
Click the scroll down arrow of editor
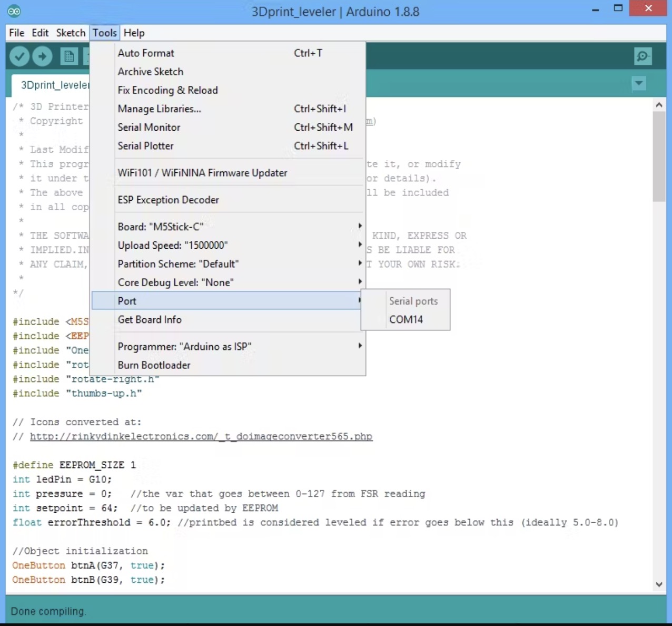click(x=659, y=584)
